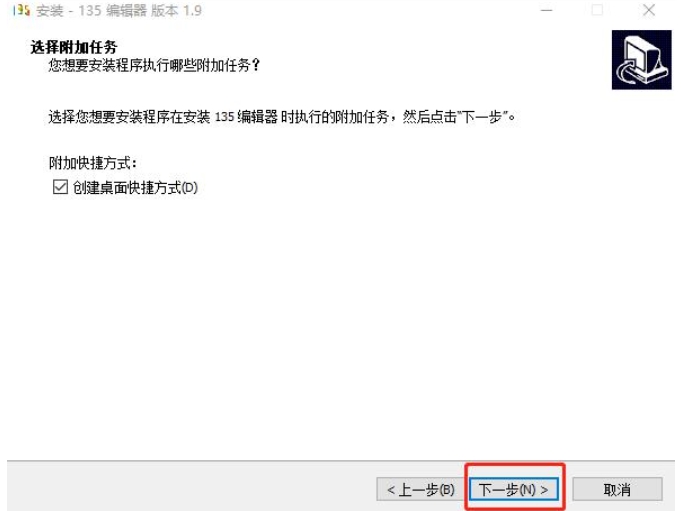Click the 创建桌面快捷方式(D) label text

(135, 188)
